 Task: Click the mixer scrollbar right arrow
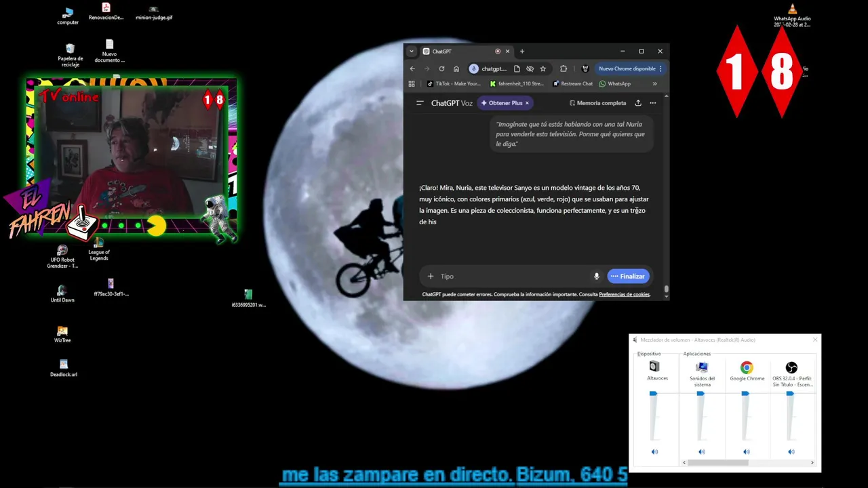click(812, 462)
